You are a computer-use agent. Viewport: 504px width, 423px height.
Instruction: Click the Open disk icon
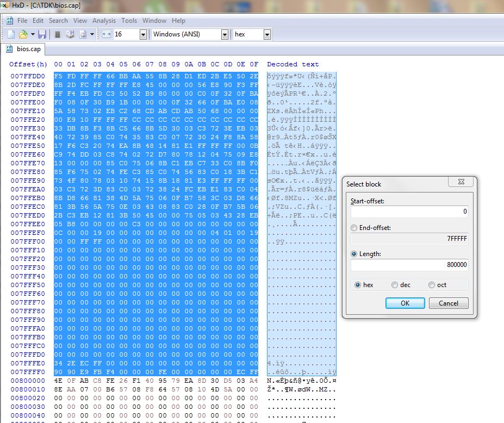[70, 34]
